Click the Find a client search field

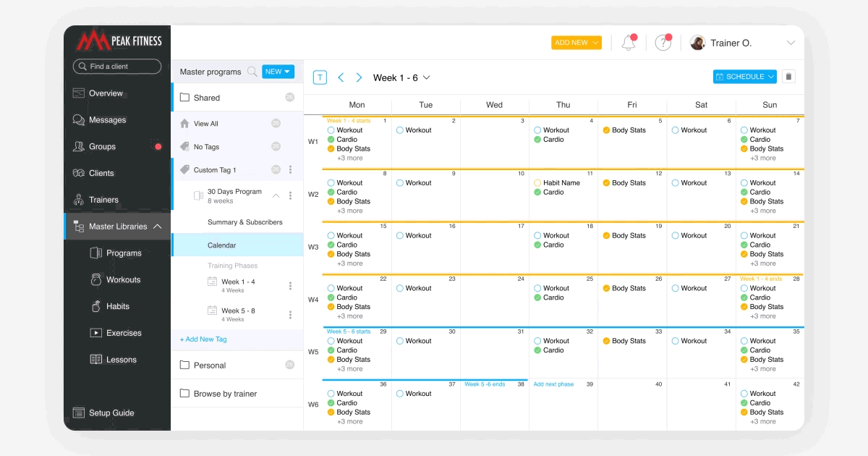(117, 67)
